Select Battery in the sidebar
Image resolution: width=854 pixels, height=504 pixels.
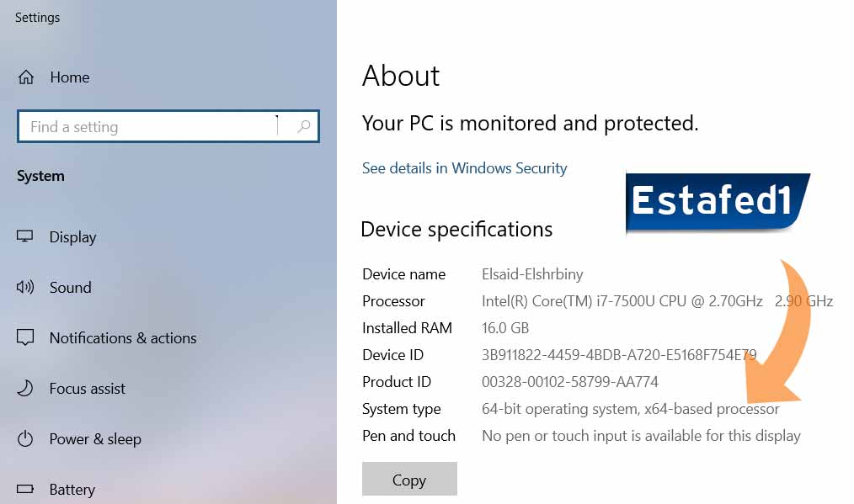click(72, 490)
